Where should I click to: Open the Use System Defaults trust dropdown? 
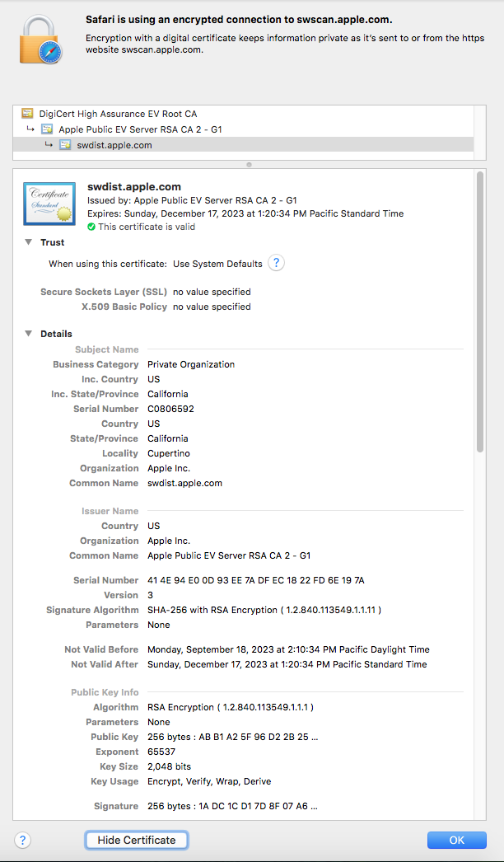click(x=217, y=264)
